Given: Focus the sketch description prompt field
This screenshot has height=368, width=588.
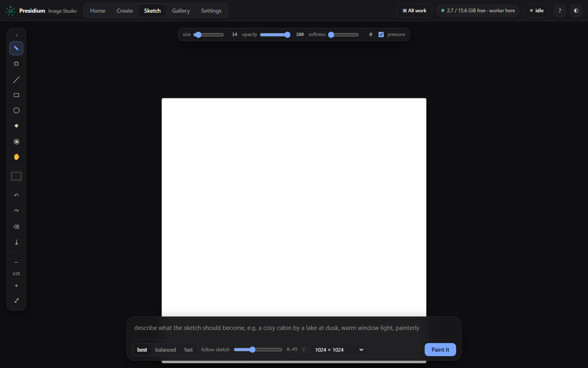Looking at the screenshot, I should tap(294, 328).
